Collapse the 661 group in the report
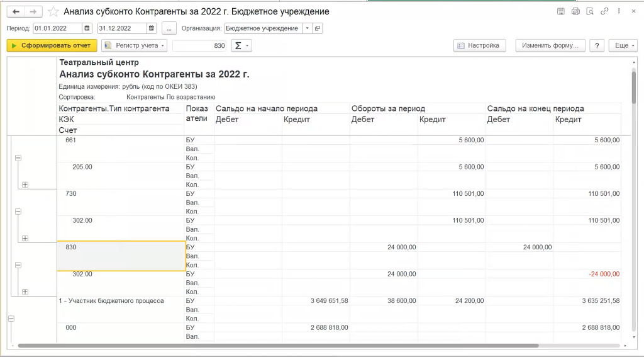The image size is (644, 357). (x=18, y=159)
